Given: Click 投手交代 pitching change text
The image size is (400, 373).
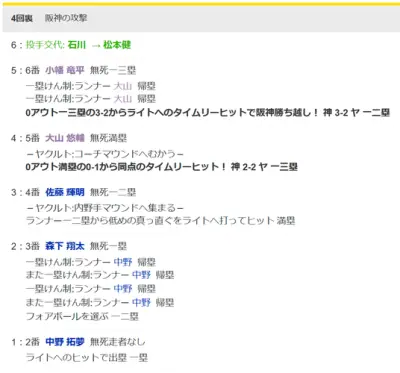Looking at the screenshot, I should [45, 45].
